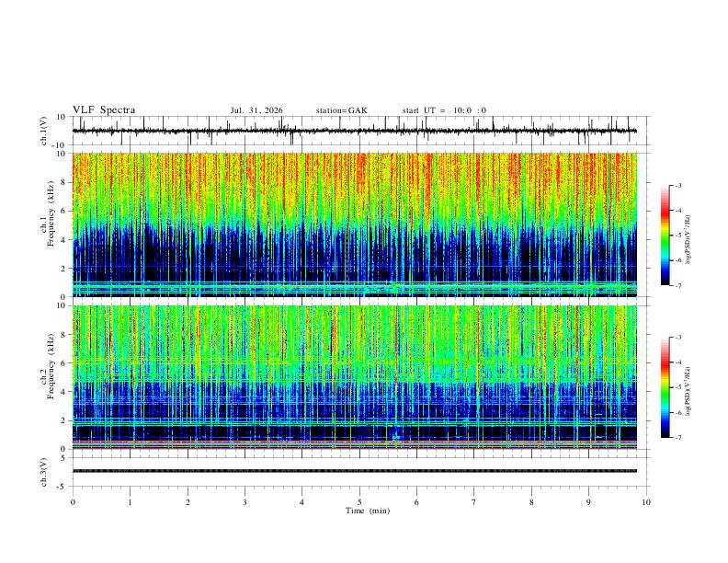Click the 5 minute tick label
The width and height of the screenshot is (728, 563).
coord(359,502)
